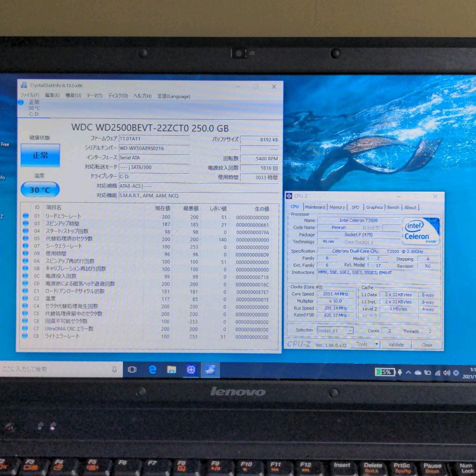Open the ヘルプ(H) menu
This screenshot has height=476, width=476.
[142, 96]
